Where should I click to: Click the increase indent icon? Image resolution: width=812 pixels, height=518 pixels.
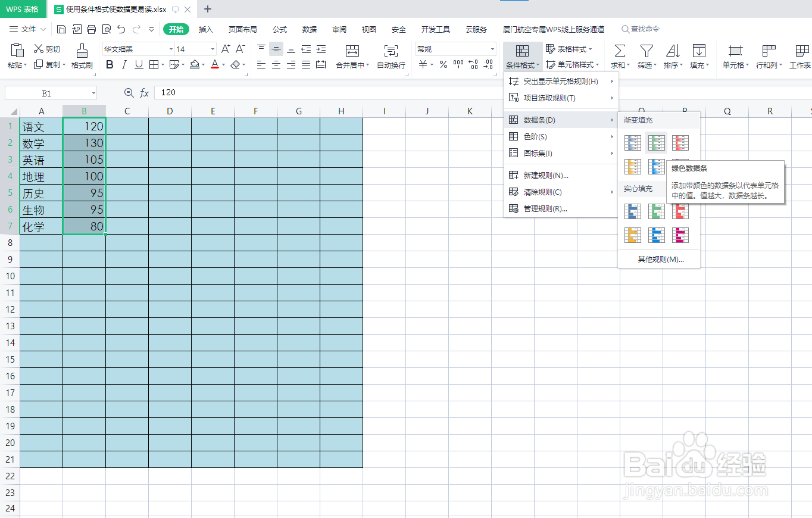coord(321,49)
